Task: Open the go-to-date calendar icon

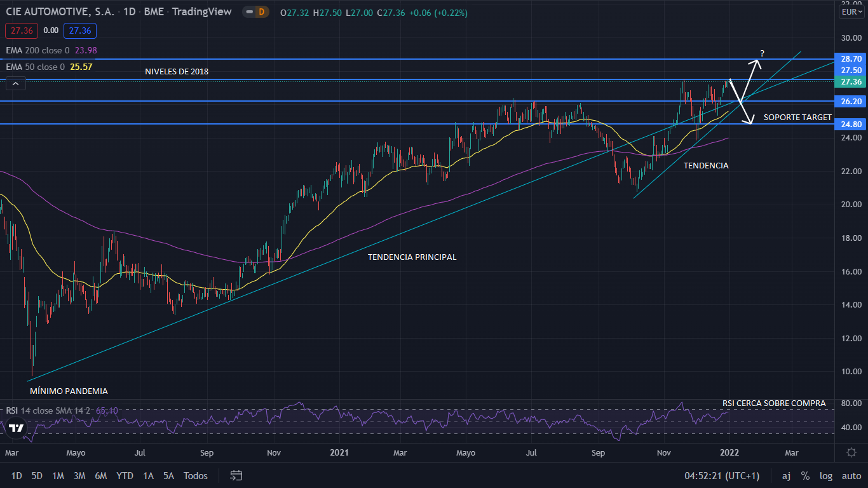Action: [236, 475]
